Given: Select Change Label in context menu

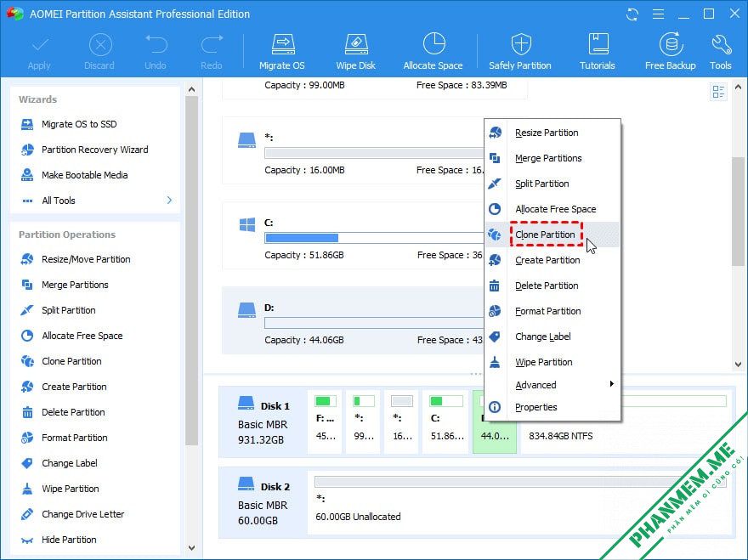Looking at the screenshot, I should tap(552, 337).
